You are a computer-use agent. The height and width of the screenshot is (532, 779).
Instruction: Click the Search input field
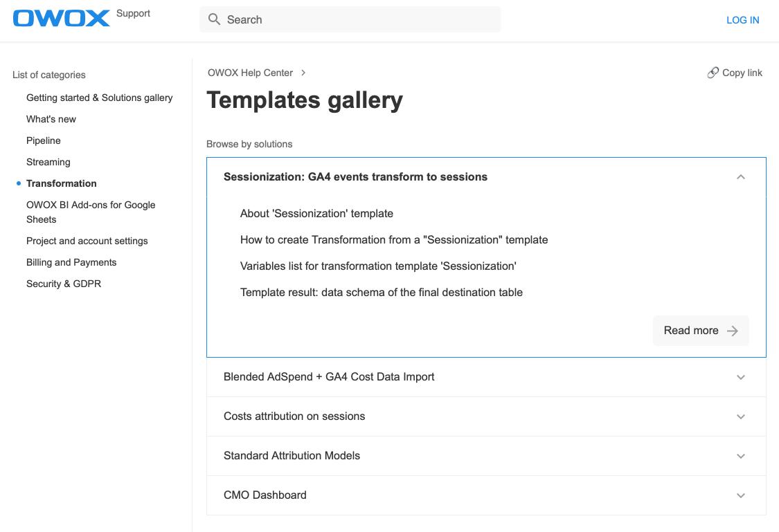pyautogui.click(x=350, y=19)
